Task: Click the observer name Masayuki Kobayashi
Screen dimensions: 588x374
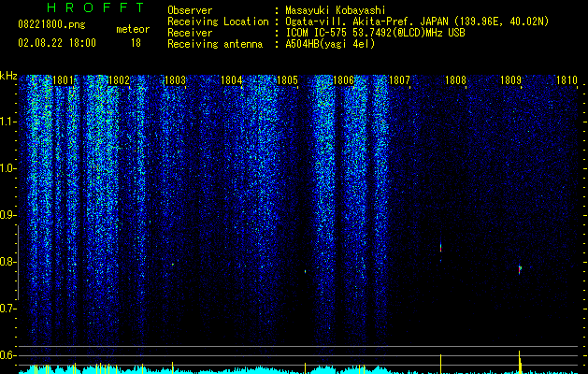Action: click(x=336, y=10)
